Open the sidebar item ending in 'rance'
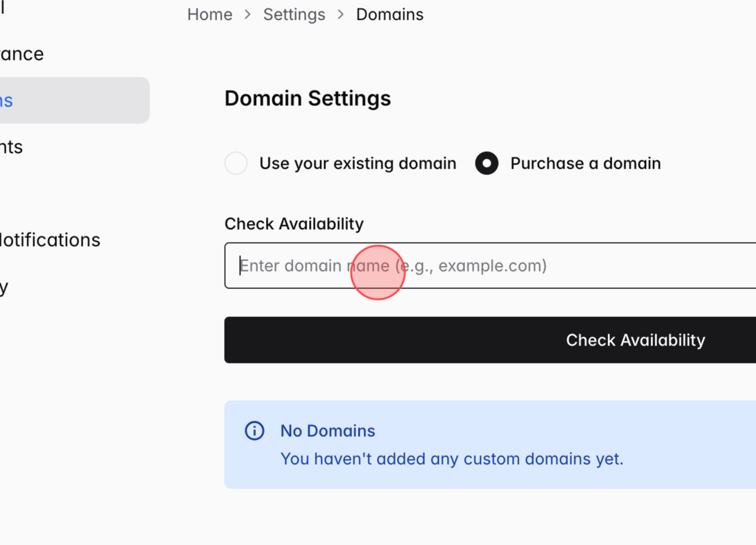Screen dimensions: 756x545 (x=22, y=54)
